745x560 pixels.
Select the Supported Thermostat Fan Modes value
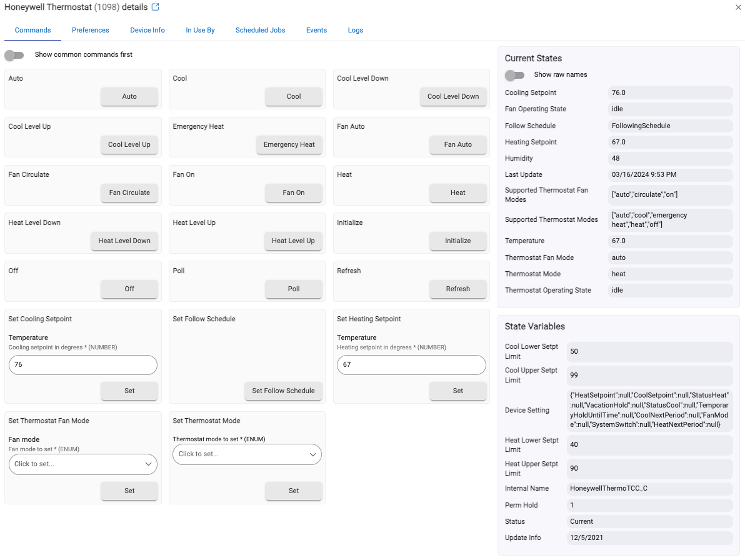[671, 195]
